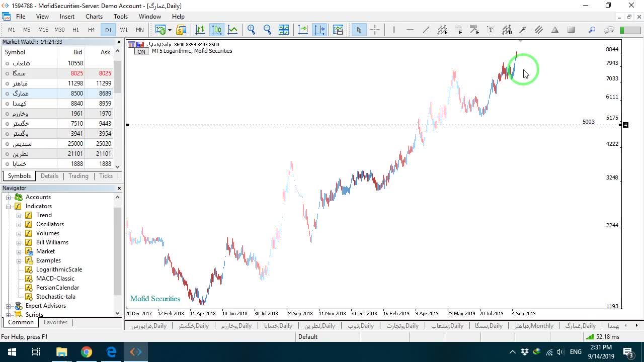Viewport: 644px width, 362px height.
Task: Select the Fibonacci retracement tool
Action: 458,30
